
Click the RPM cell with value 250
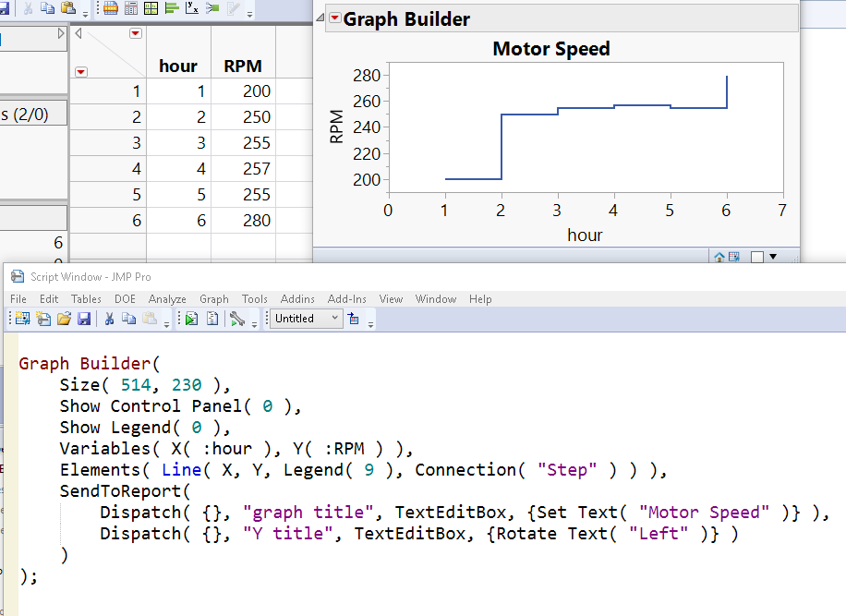click(x=243, y=116)
